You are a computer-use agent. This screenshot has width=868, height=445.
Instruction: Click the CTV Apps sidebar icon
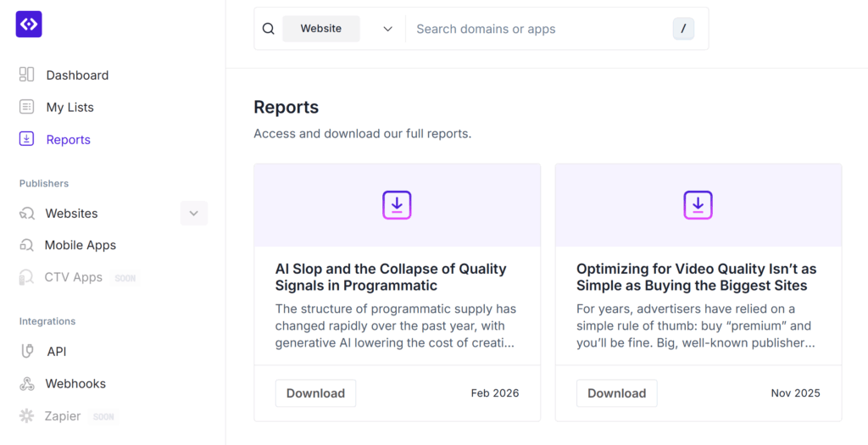coord(26,276)
